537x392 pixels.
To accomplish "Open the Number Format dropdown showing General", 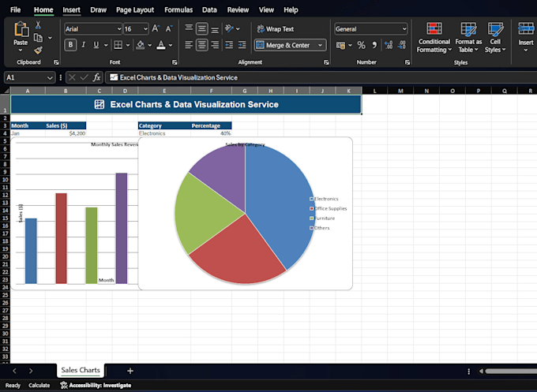I will click(x=404, y=29).
